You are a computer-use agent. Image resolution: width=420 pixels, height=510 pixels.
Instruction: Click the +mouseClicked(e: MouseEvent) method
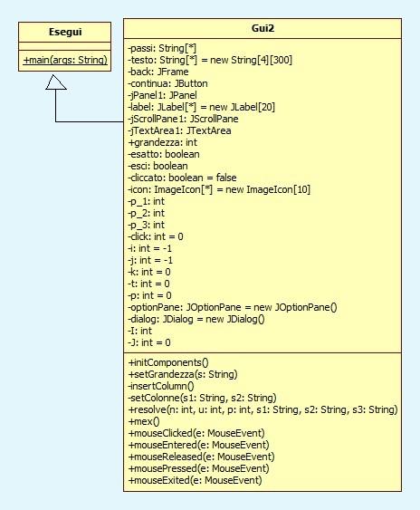point(196,433)
